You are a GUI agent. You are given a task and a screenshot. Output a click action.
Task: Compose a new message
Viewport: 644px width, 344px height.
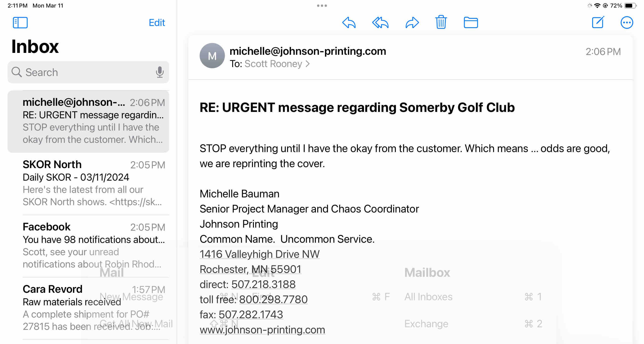(598, 22)
